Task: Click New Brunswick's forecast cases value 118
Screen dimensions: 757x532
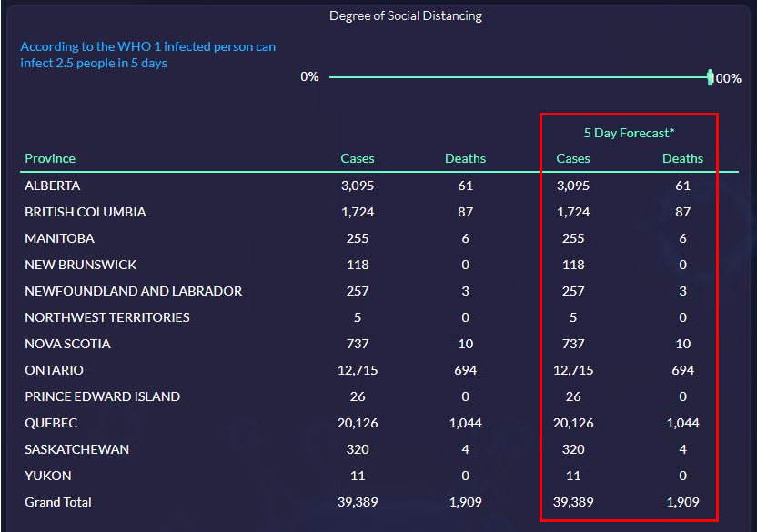Action: [x=573, y=265]
